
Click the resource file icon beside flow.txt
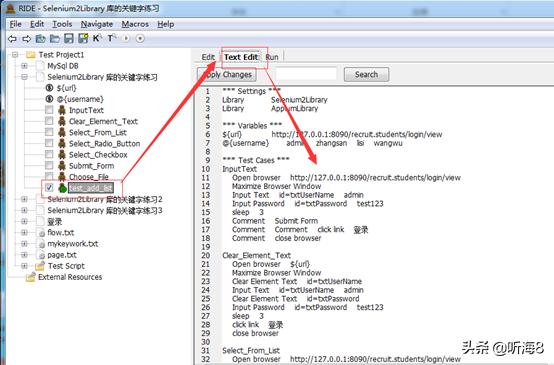[x=41, y=232]
